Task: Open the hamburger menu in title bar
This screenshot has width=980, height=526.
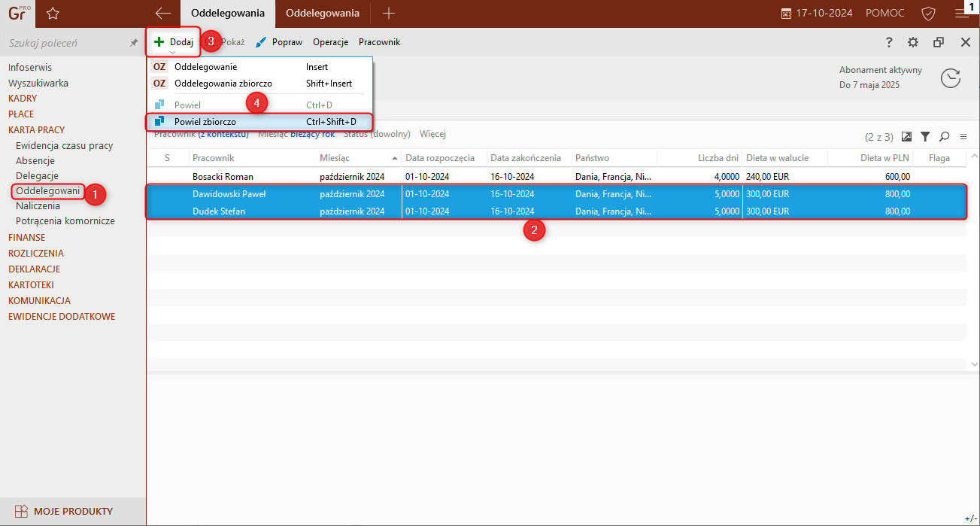Action: click(960, 14)
